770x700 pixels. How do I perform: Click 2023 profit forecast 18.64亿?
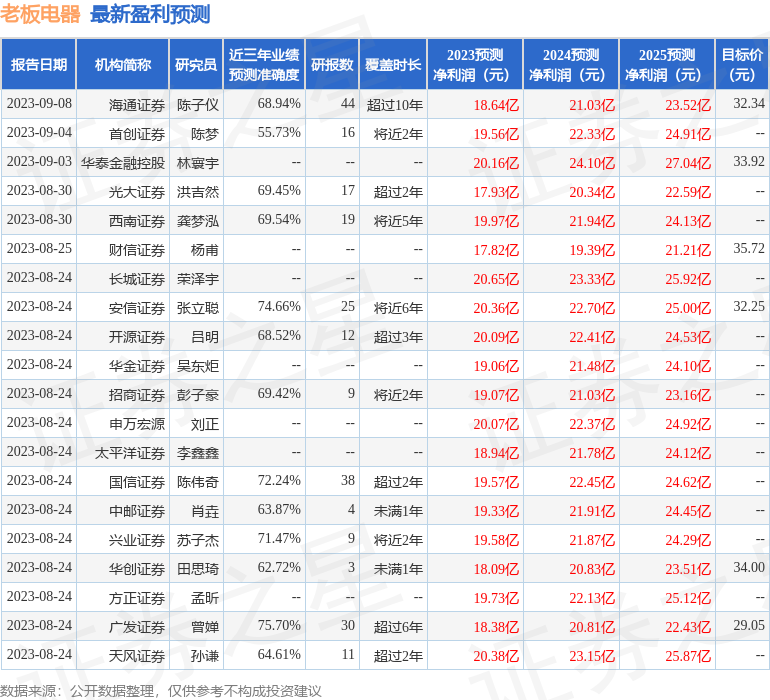496,105
